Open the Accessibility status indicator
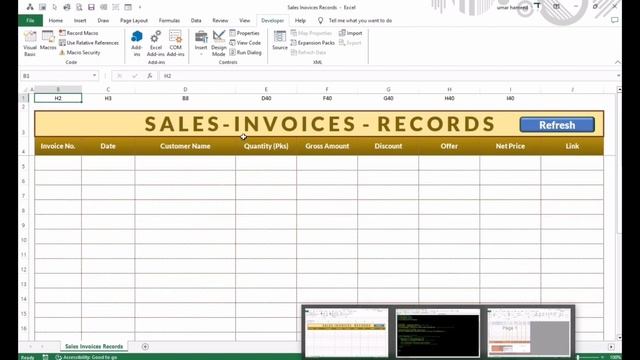Screen dimensions: 640x360 point(86,357)
